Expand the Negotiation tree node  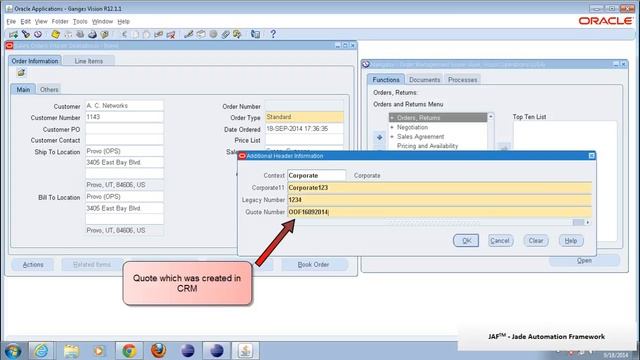(x=392, y=127)
